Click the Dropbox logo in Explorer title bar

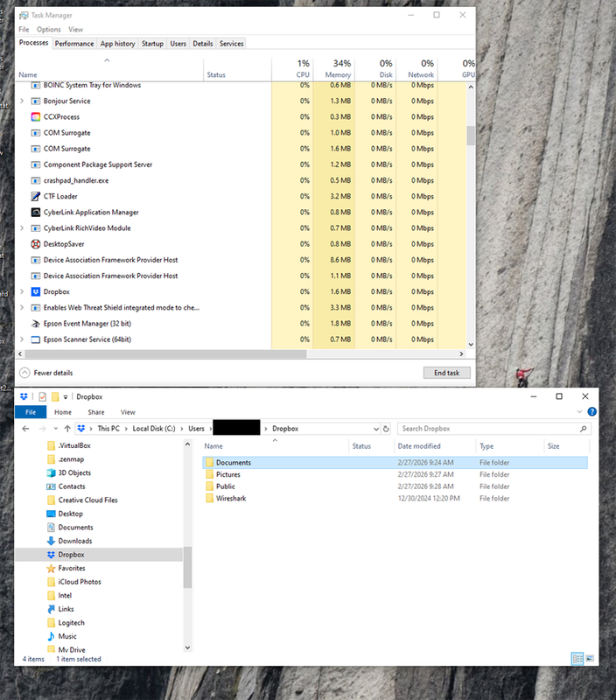click(24, 396)
